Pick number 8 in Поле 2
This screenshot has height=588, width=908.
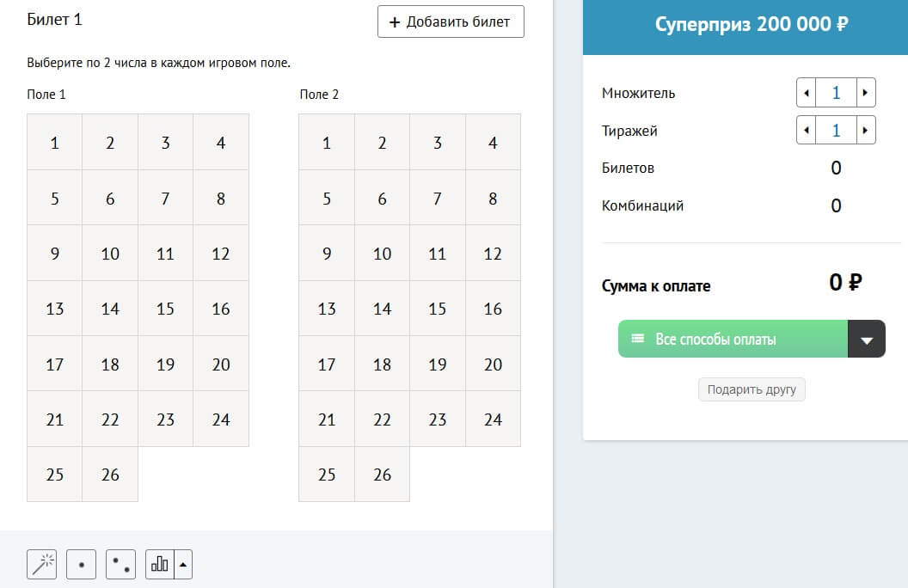point(493,198)
